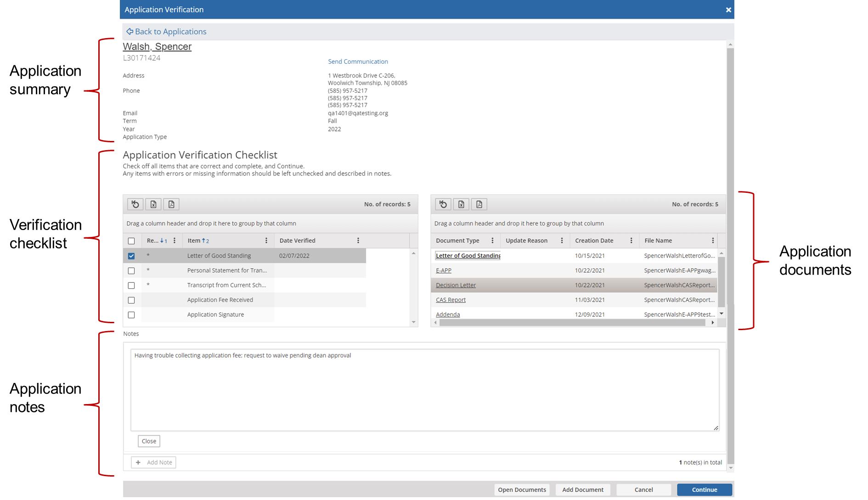Select the Application Signature item text

[215, 315]
